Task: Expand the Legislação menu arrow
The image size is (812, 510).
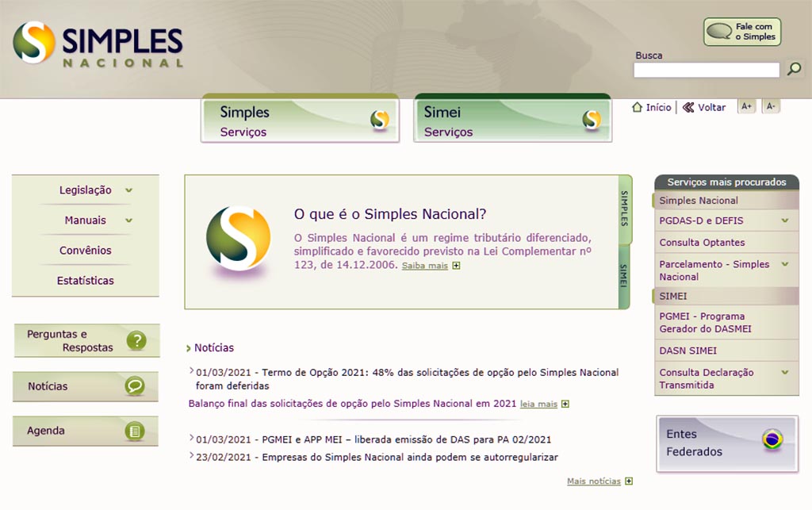Action: [129, 190]
